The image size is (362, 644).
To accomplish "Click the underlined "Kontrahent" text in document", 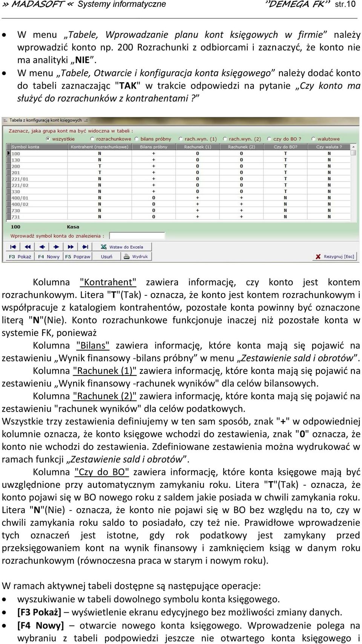I will click(108, 282).
